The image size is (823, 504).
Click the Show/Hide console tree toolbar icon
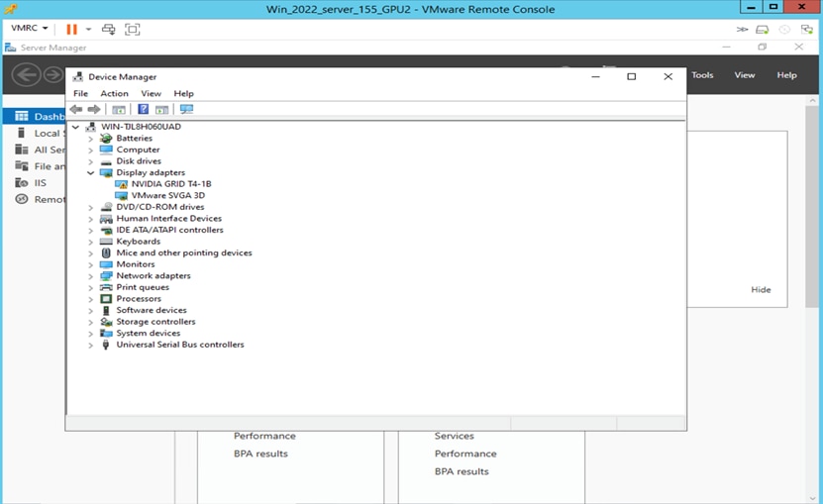click(119, 109)
